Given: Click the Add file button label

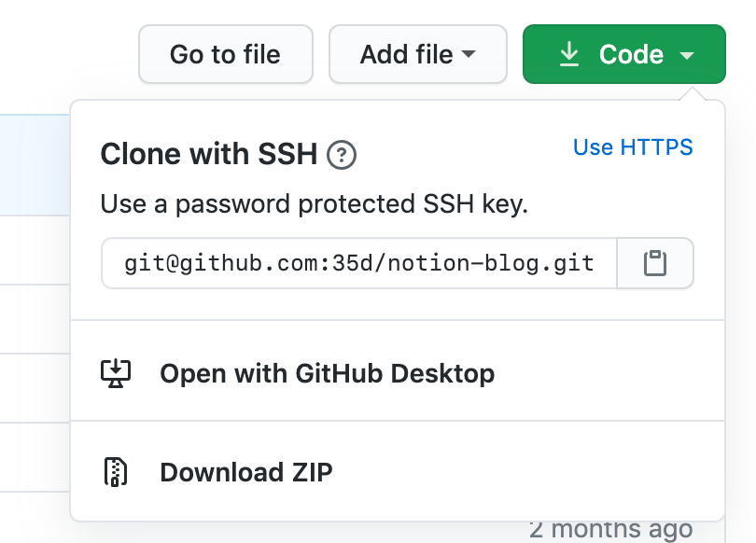Looking at the screenshot, I should (406, 55).
